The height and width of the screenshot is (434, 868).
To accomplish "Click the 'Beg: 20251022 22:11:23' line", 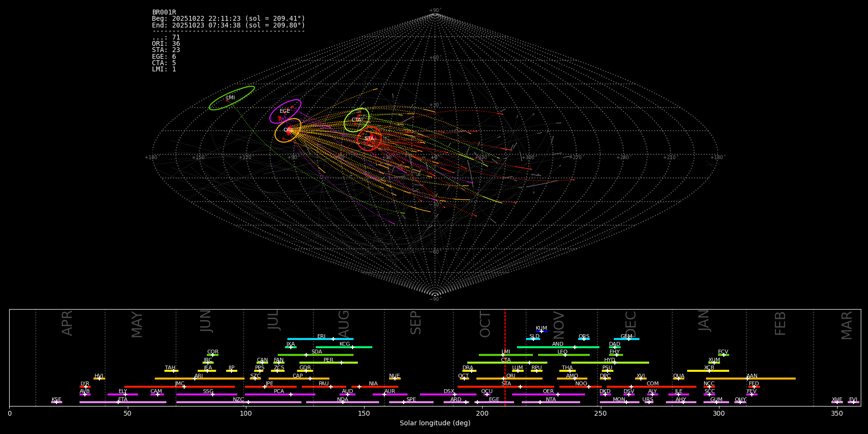I will tap(229, 18).
